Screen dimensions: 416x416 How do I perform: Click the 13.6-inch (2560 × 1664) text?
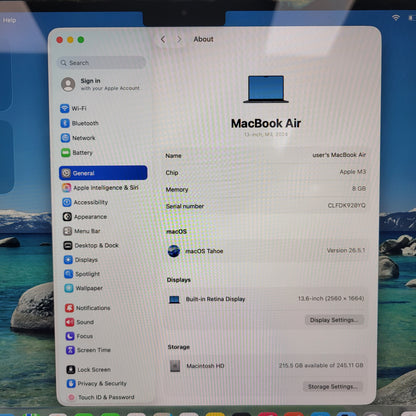tap(331, 298)
